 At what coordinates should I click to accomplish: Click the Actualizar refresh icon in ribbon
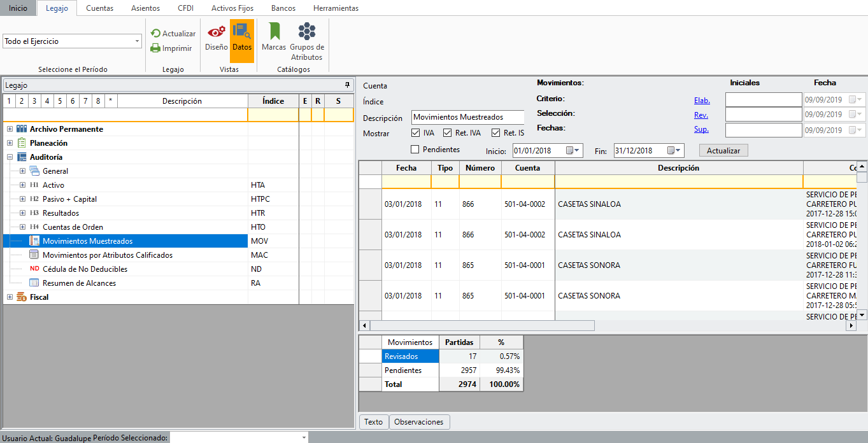click(155, 34)
